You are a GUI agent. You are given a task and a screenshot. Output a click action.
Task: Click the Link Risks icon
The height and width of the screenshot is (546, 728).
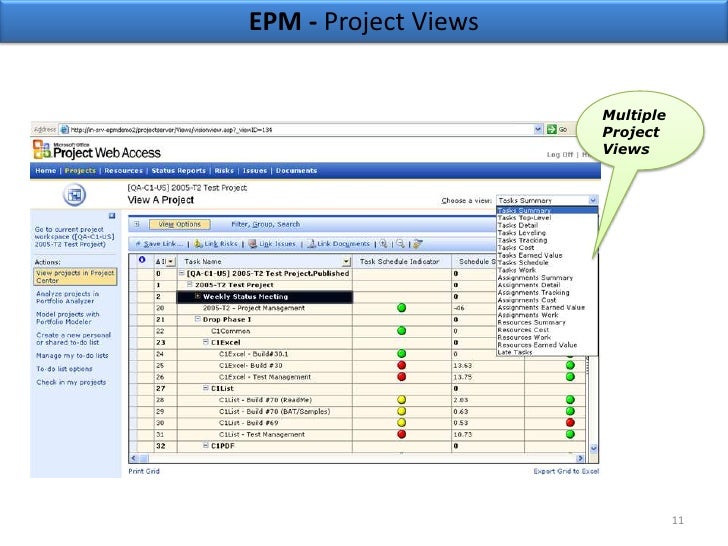point(198,244)
